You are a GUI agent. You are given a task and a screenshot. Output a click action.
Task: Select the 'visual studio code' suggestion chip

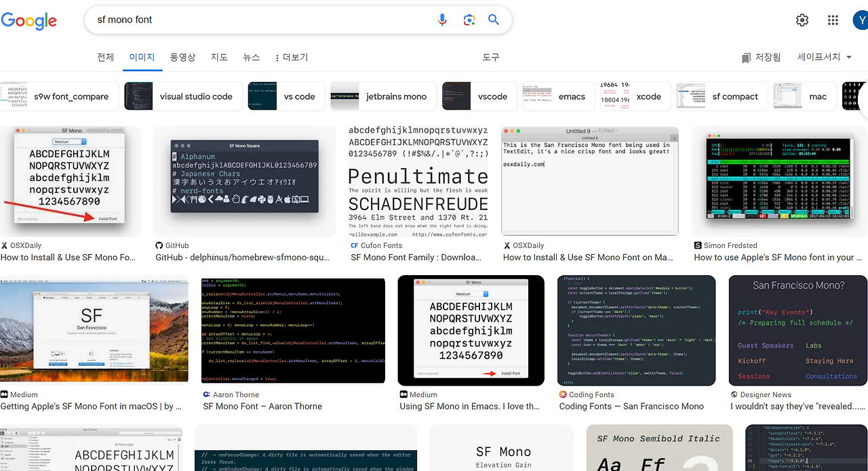tap(182, 96)
